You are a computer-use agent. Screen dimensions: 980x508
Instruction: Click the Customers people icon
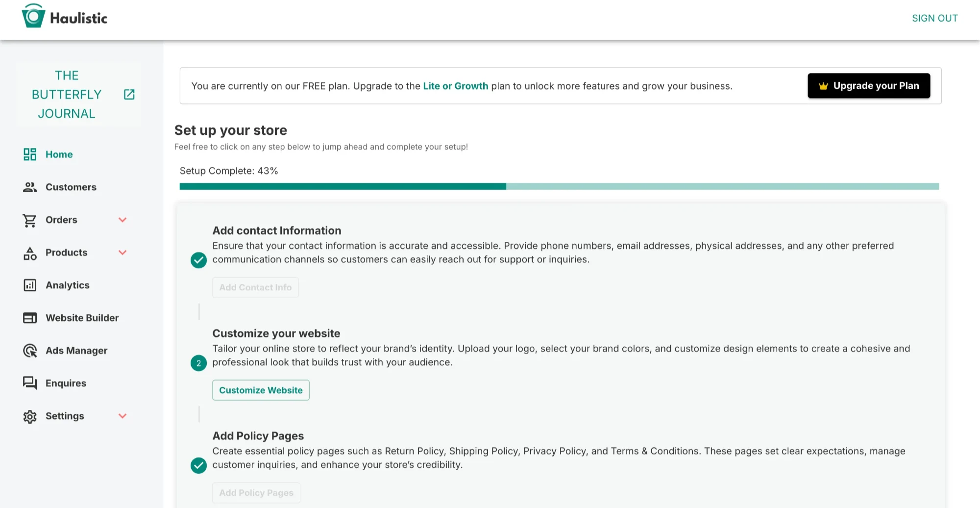pyautogui.click(x=30, y=187)
